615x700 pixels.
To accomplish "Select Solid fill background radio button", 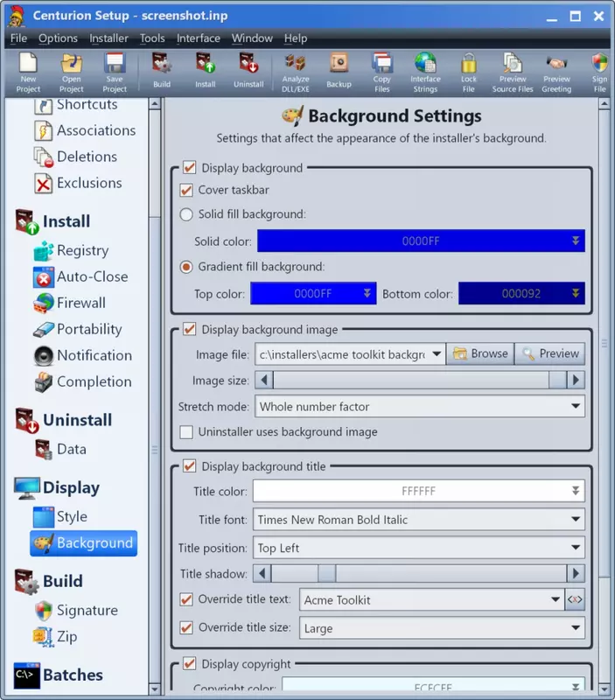I will point(186,214).
